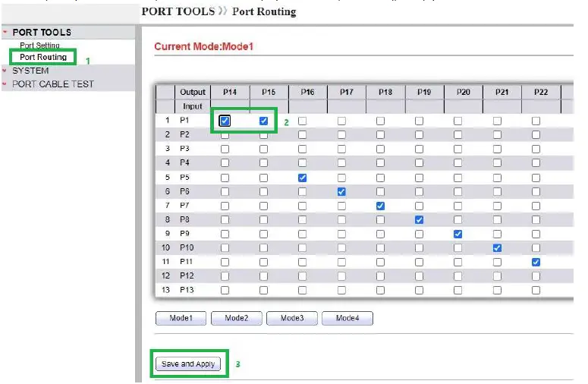Switch to Mode1 preset
This screenshot has width=588, height=384.
pos(181,318)
